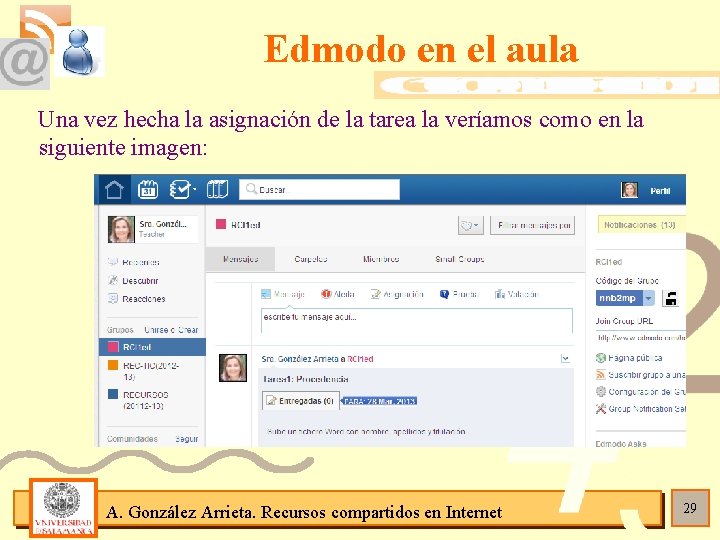Select the Mensaje post type
Screen dimensions: 720x540
[x=282, y=294]
